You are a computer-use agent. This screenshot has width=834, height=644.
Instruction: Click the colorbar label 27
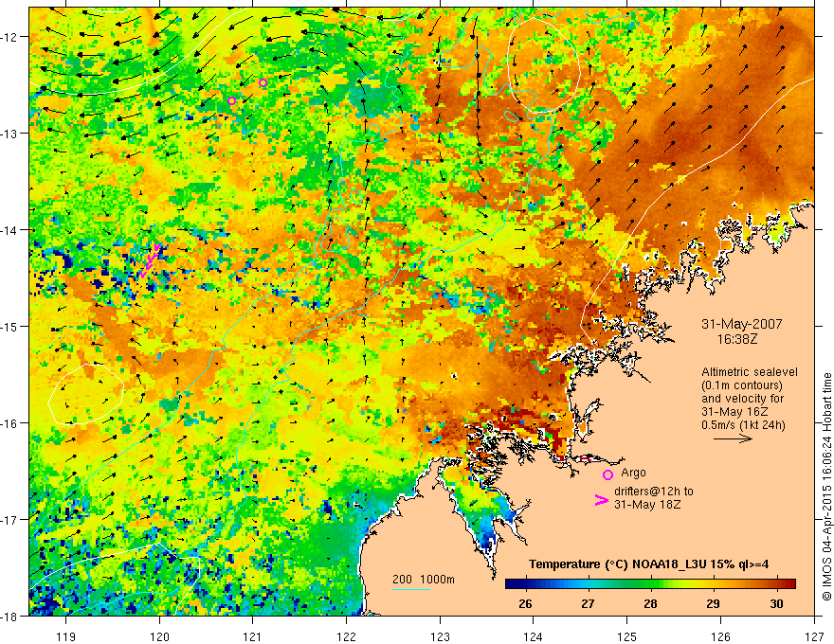pyautogui.click(x=588, y=604)
